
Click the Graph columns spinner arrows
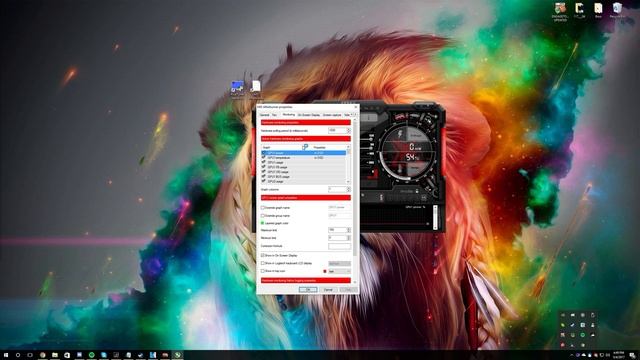[x=349, y=189]
